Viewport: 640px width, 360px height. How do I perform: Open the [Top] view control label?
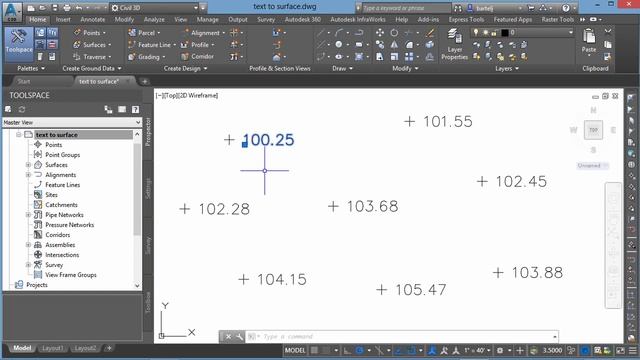coord(172,96)
